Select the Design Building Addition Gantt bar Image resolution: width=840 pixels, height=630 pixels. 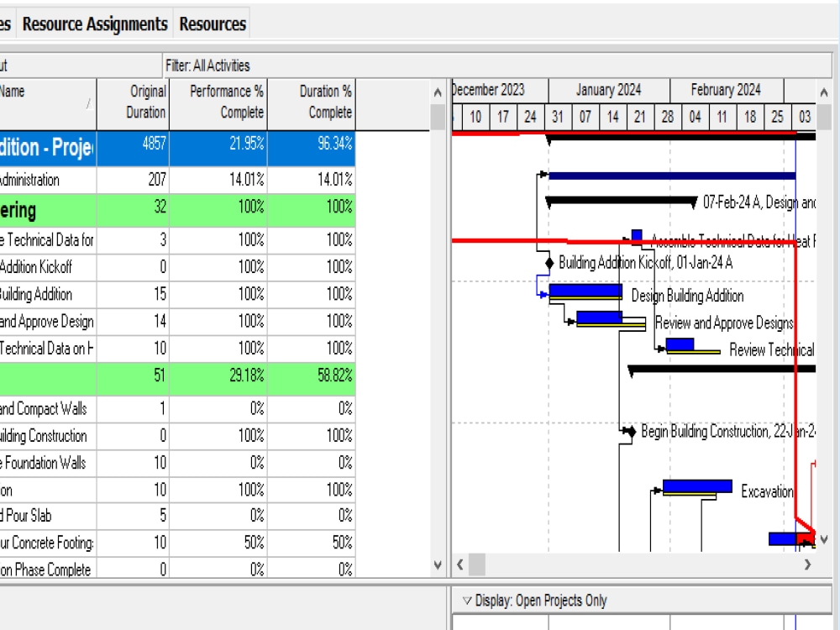[x=585, y=290]
